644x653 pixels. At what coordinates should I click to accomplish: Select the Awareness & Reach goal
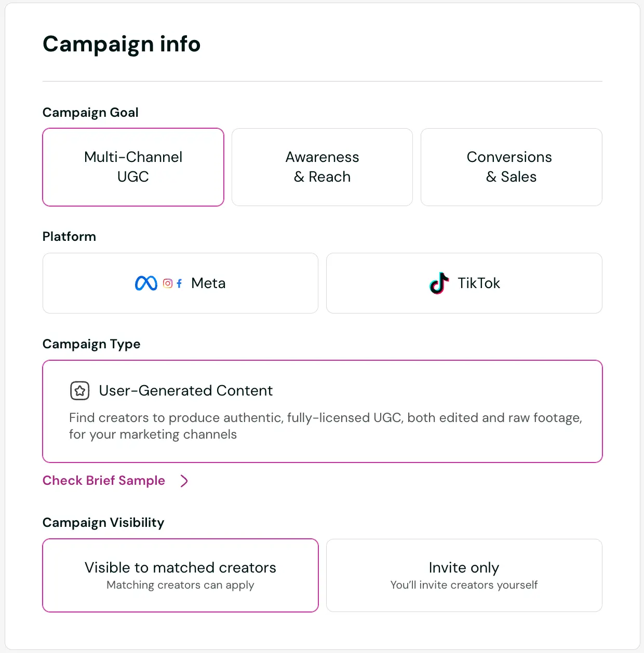(322, 167)
